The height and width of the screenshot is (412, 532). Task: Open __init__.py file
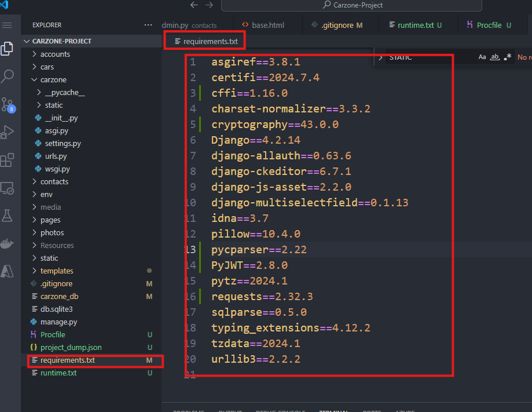click(x=91, y=118)
